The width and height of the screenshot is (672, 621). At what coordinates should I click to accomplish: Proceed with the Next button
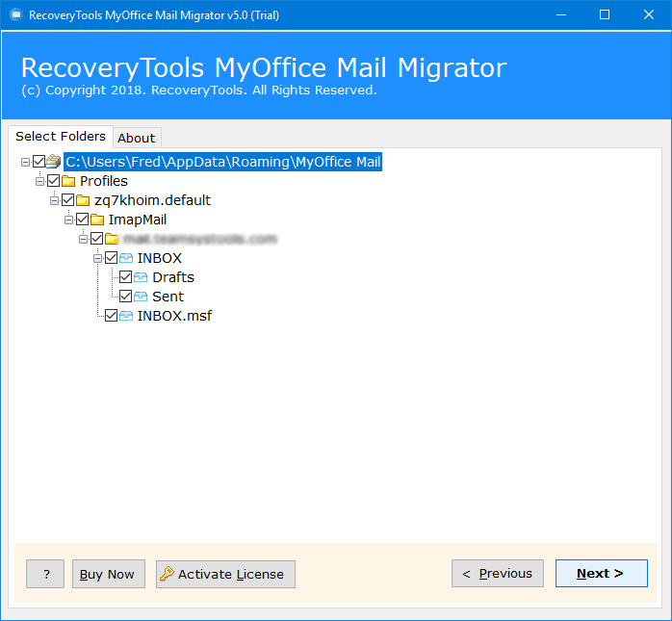coord(602,573)
